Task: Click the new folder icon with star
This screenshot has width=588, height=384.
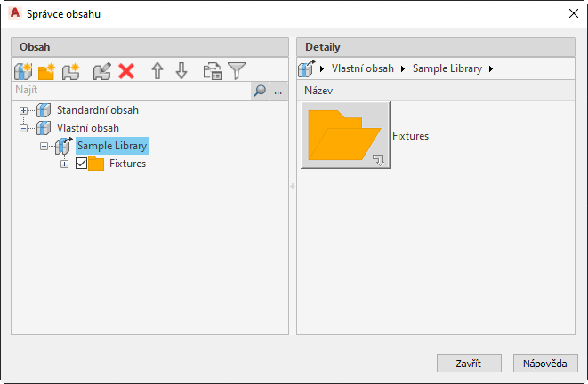Action: click(46, 71)
